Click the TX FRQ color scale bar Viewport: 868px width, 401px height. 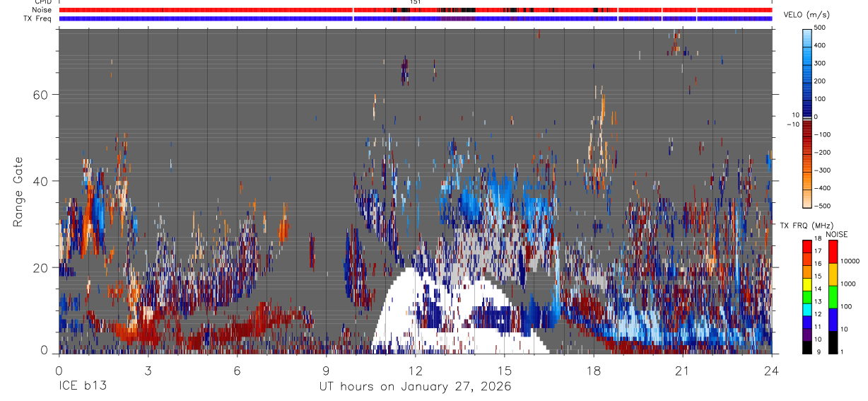coord(807,296)
